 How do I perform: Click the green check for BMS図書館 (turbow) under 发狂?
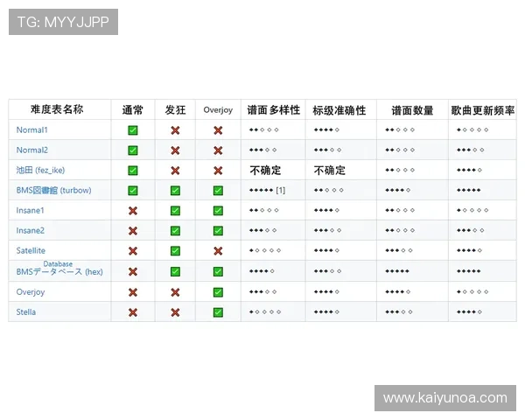pyautogui.click(x=175, y=191)
